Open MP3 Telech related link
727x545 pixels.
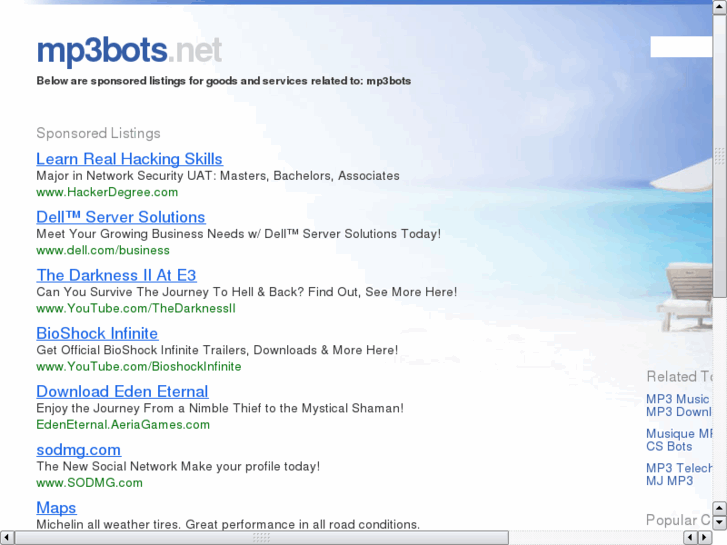[679, 468]
